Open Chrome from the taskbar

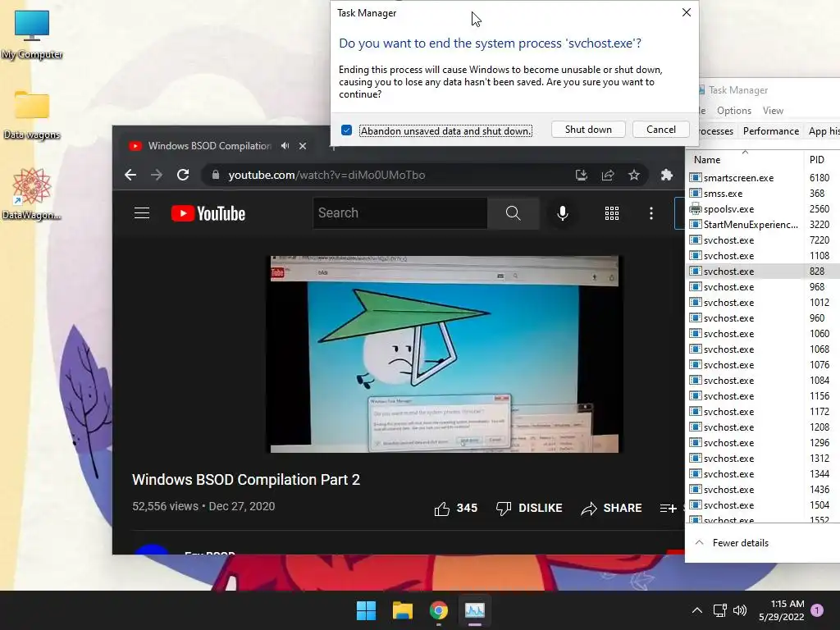tap(439, 610)
